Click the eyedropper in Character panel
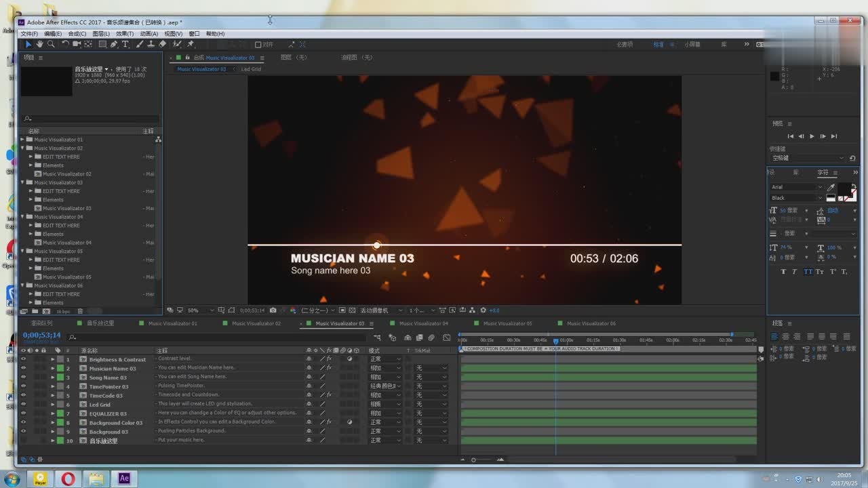868x488 pixels. (x=831, y=188)
